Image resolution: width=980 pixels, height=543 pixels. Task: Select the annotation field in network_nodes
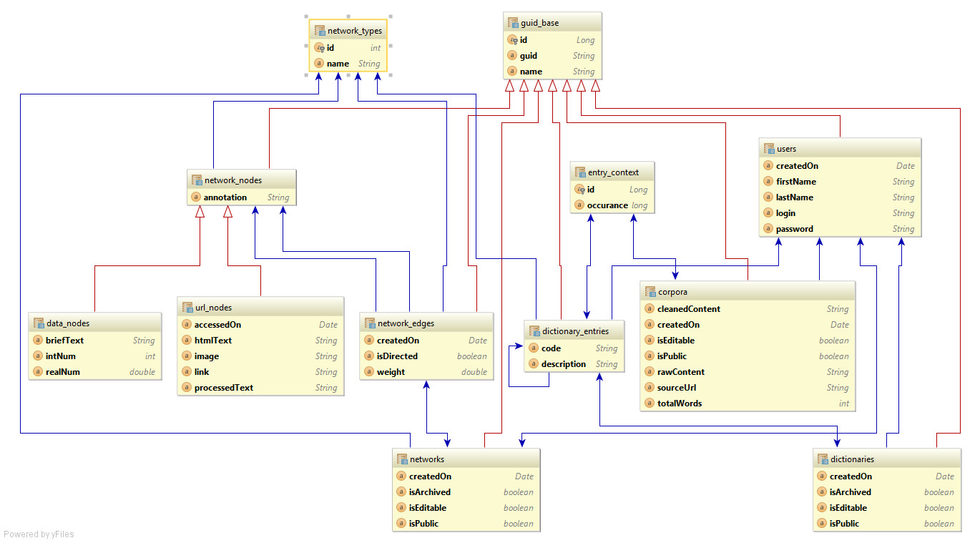click(x=225, y=197)
